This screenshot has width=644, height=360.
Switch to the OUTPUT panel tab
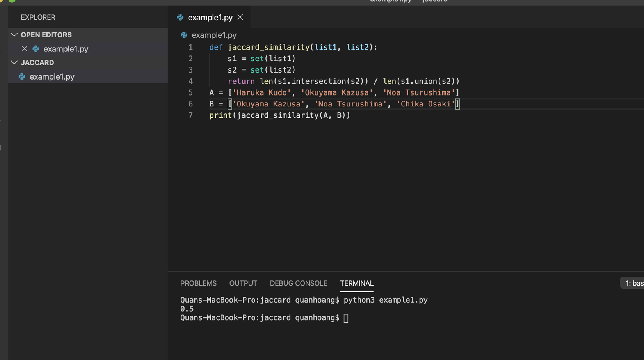tap(243, 283)
